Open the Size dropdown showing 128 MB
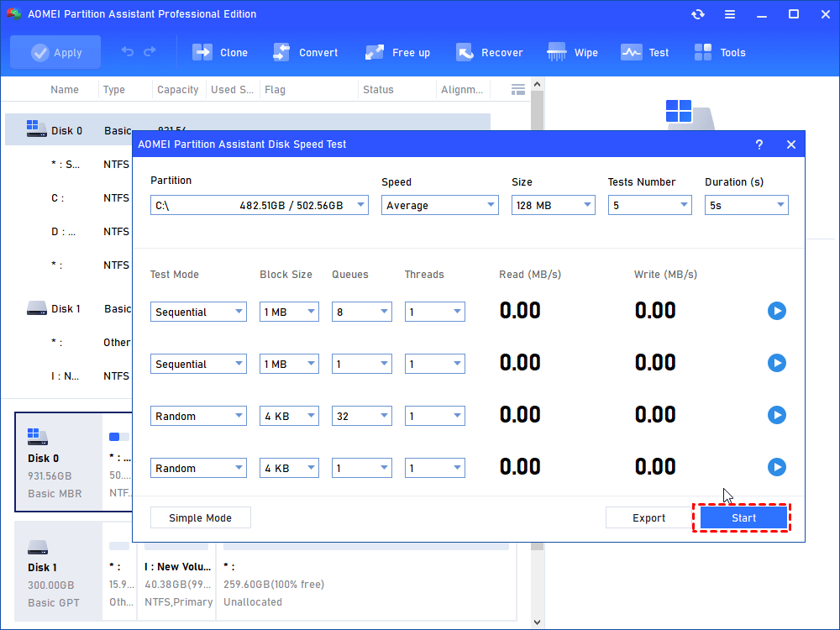The image size is (840, 630). pyautogui.click(x=553, y=205)
